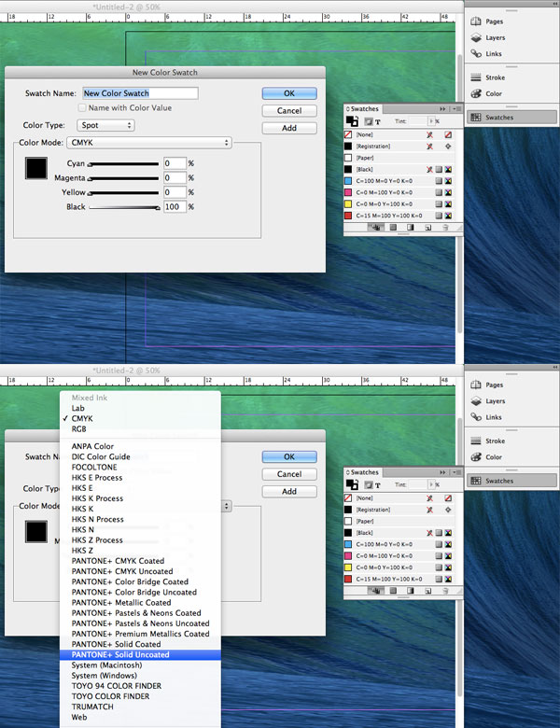Click fill/stroke icon in the upper Swatches panel
The width and height of the screenshot is (560, 728).
click(x=354, y=120)
